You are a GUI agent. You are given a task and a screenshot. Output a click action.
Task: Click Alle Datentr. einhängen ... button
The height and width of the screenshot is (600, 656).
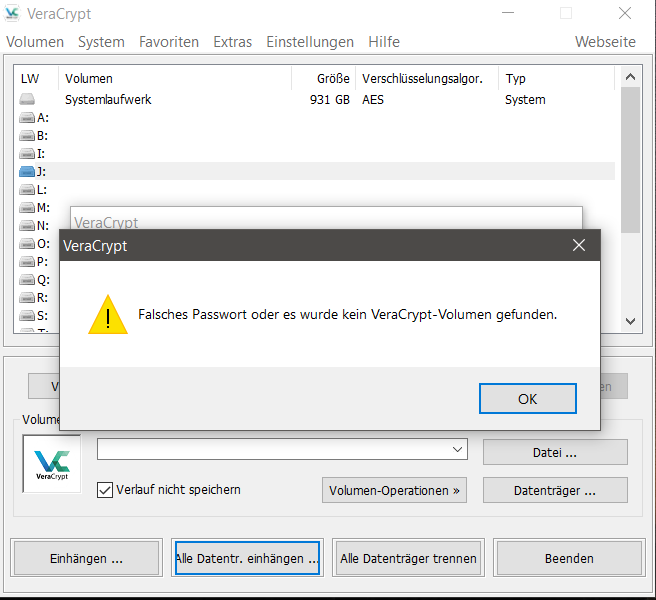(247, 558)
